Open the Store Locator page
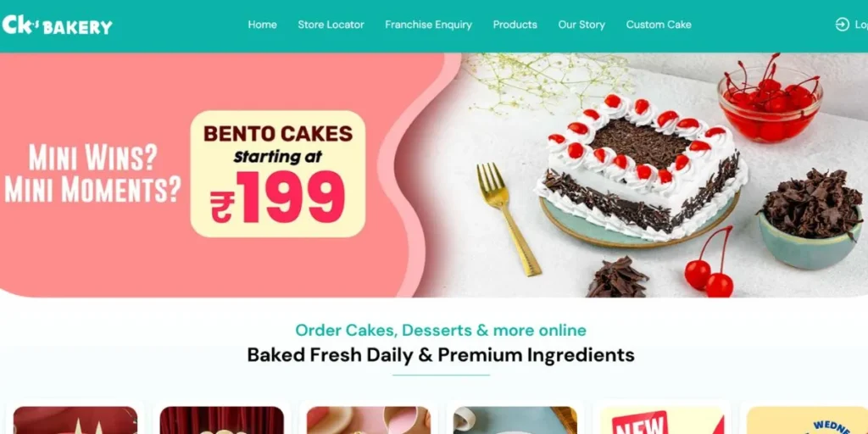Viewport: 868px width, 434px height. coord(331,25)
